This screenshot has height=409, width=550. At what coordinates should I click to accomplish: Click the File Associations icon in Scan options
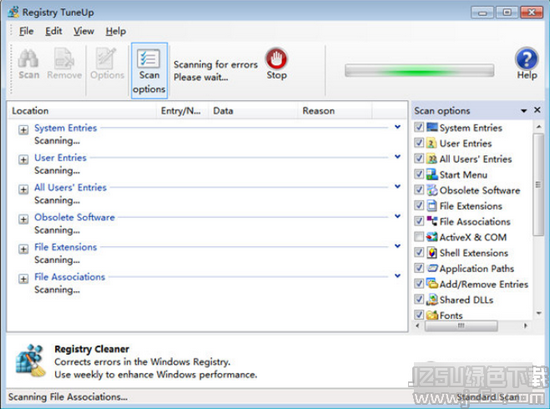pyautogui.click(x=432, y=221)
